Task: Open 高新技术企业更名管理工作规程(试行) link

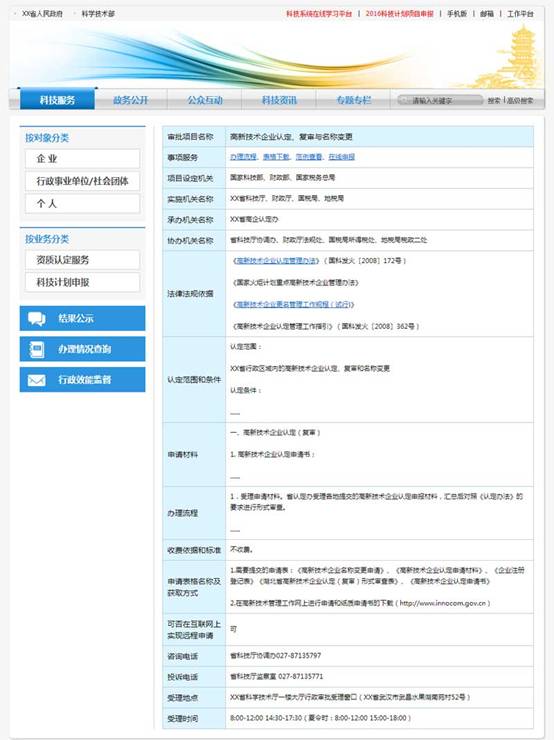Action: pyautogui.click(x=294, y=304)
